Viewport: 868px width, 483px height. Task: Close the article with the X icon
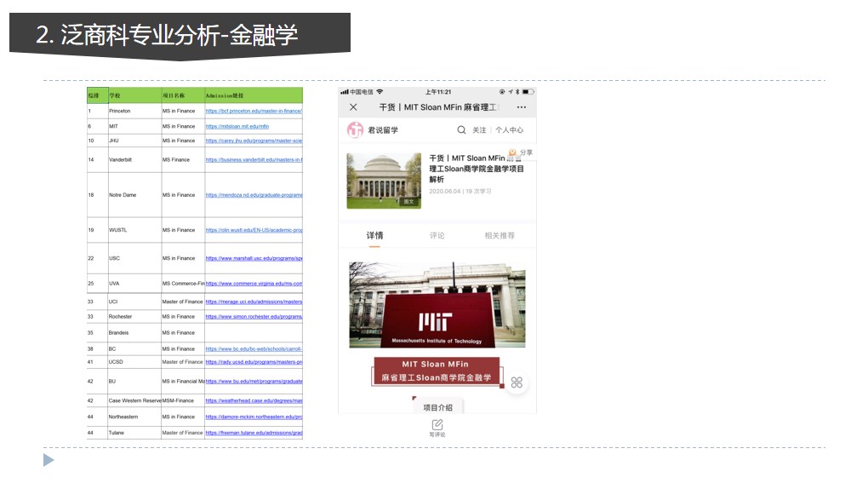(x=353, y=106)
